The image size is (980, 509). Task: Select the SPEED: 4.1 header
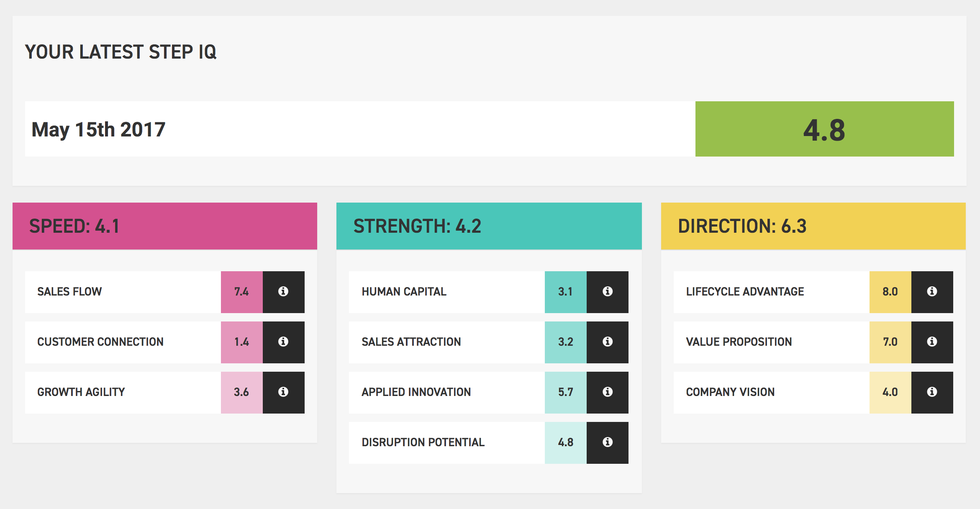point(165,226)
